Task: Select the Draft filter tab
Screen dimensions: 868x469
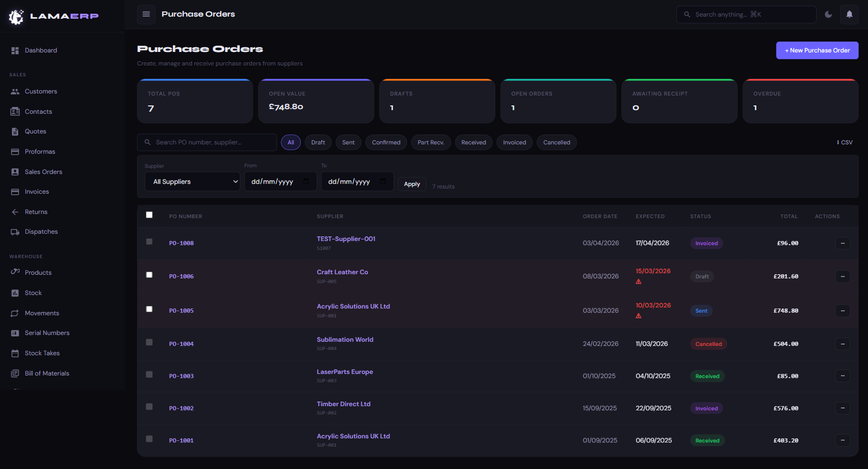Action: click(x=318, y=142)
